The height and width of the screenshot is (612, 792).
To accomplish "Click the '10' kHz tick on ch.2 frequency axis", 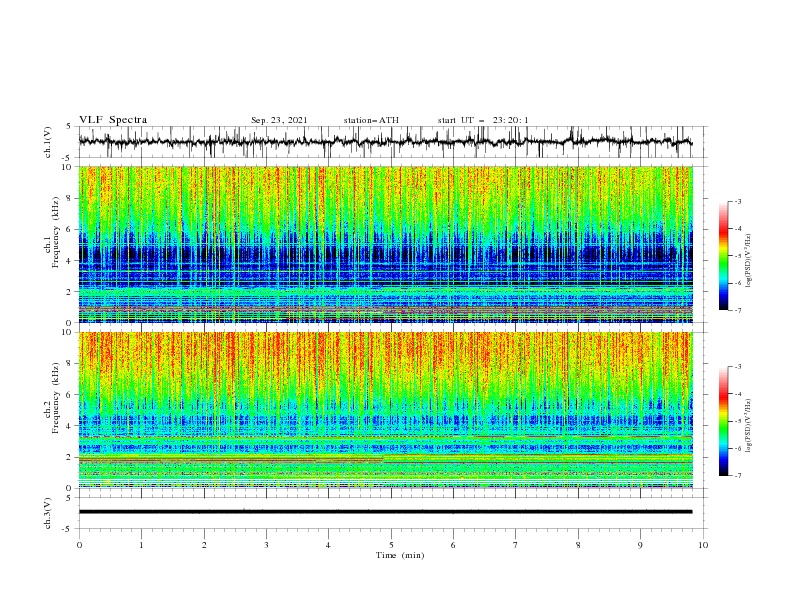I will click(68, 332).
